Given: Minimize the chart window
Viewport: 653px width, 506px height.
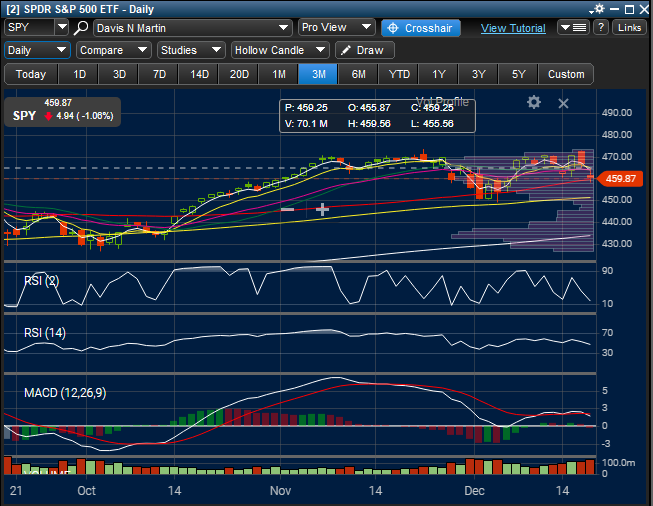Looking at the screenshot, I should (615, 9).
